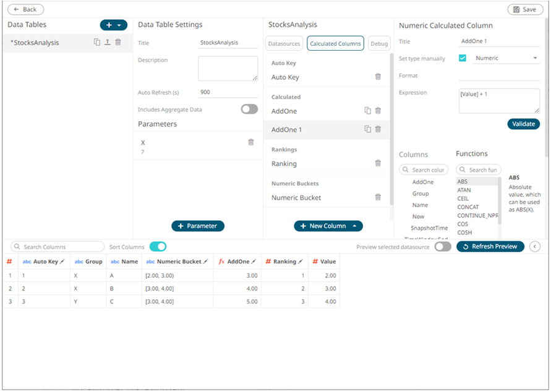Image resolution: width=551 pixels, height=392 pixels.
Task: Delete the X parameter
Action: click(x=250, y=142)
